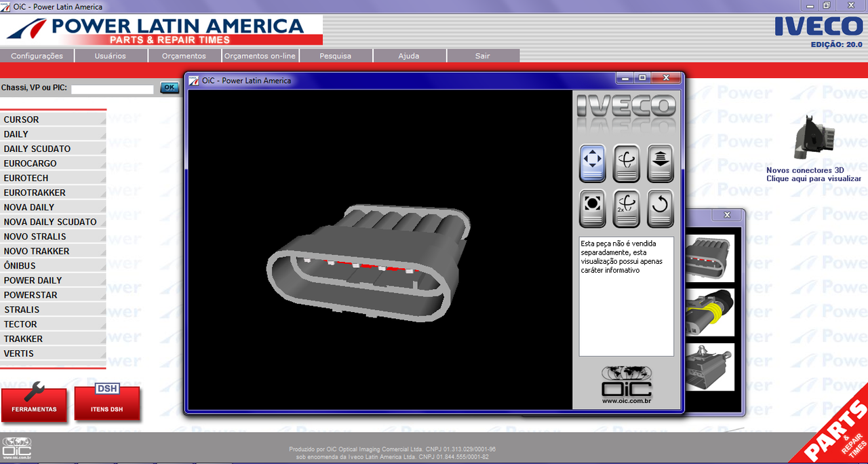This screenshot has height=464, width=868.
Task: Close the connector thumbnails window behind viewer
Action: point(727,215)
